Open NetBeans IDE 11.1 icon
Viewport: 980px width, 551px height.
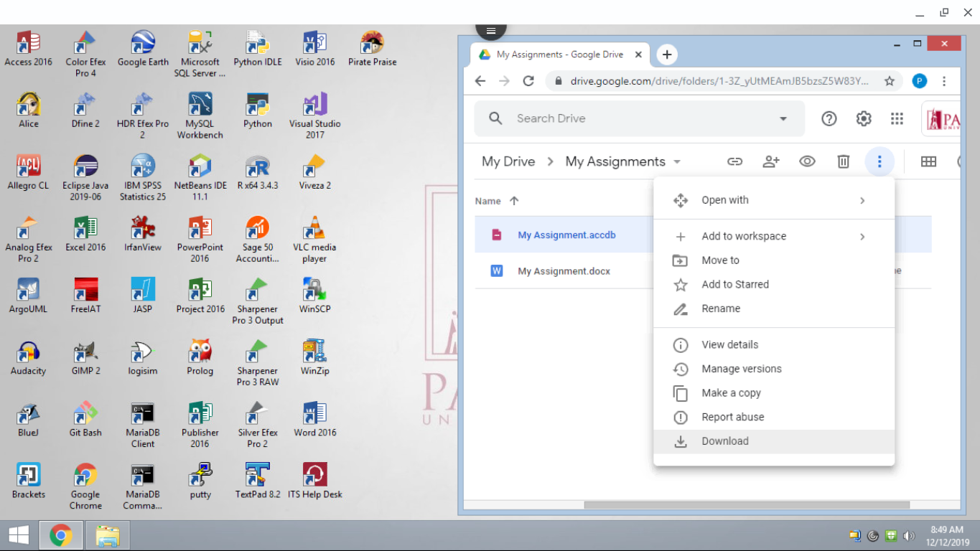point(200,177)
